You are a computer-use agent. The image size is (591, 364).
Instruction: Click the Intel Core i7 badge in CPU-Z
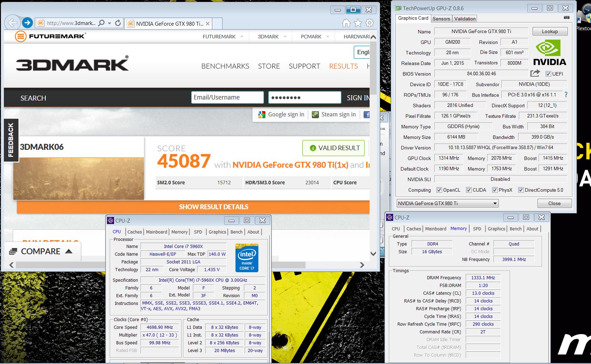[247, 258]
